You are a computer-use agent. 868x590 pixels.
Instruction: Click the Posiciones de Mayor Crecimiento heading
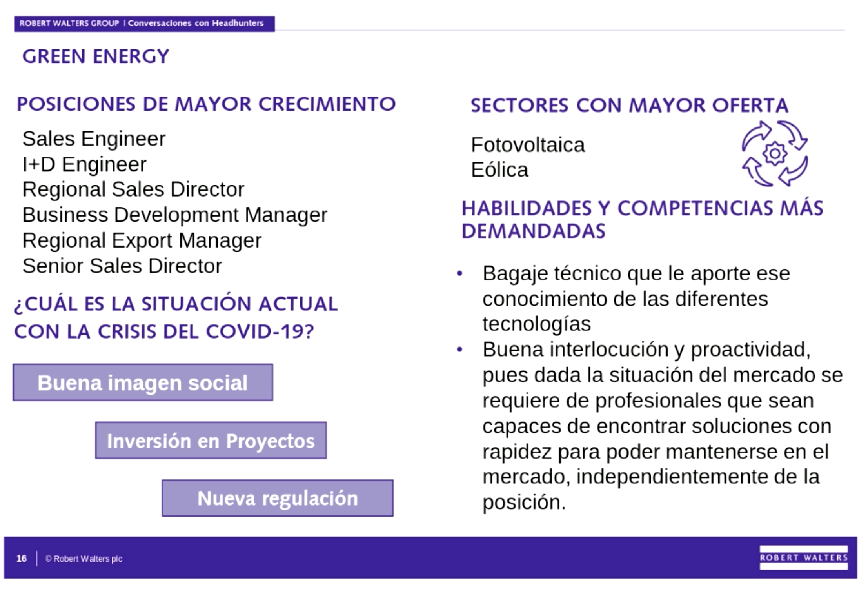206,104
